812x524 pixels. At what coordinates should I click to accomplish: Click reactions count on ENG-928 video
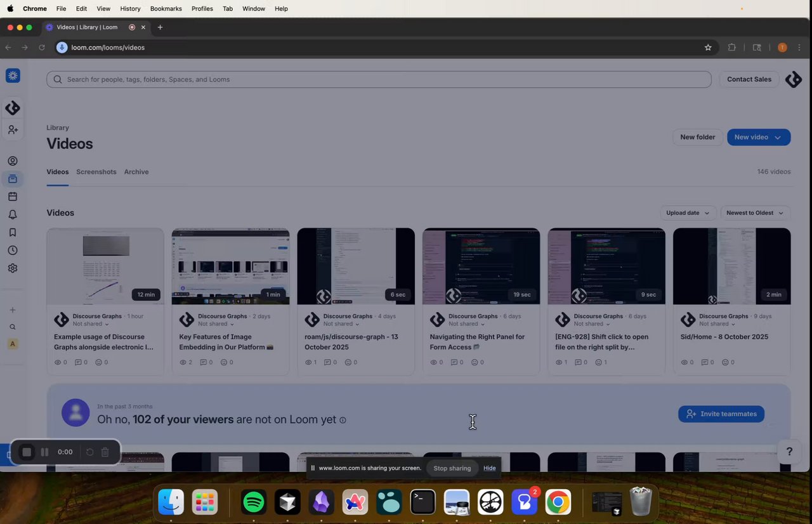pos(601,362)
